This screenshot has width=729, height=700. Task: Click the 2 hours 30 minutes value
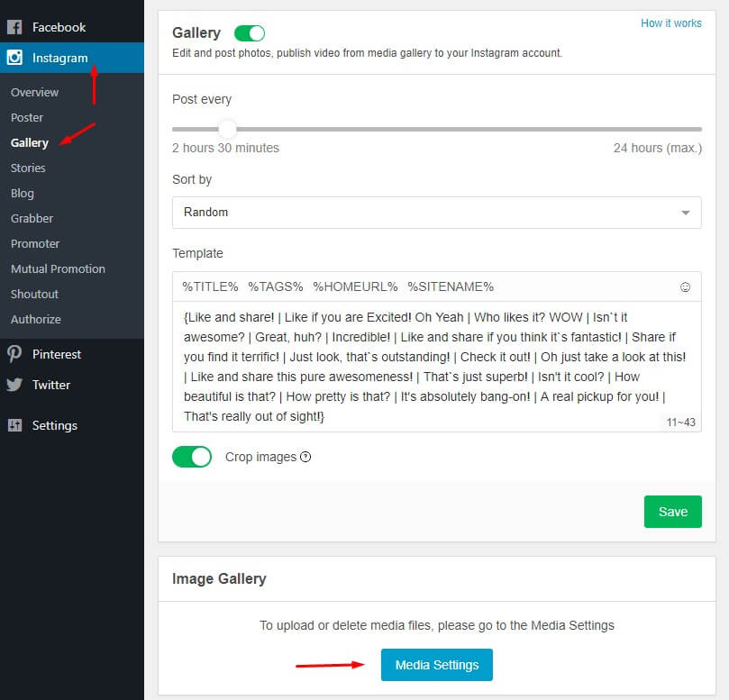(x=225, y=148)
